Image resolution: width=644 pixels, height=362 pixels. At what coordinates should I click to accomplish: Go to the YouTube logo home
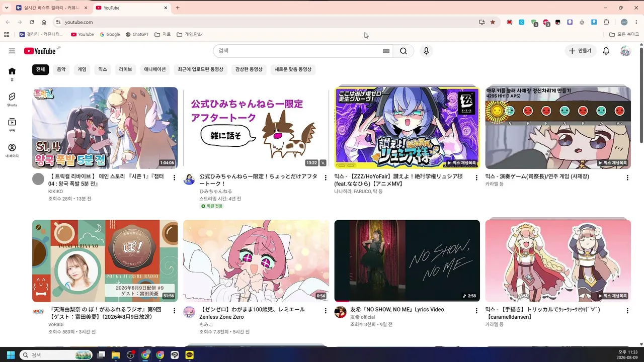pyautogui.click(x=40, y=51)
